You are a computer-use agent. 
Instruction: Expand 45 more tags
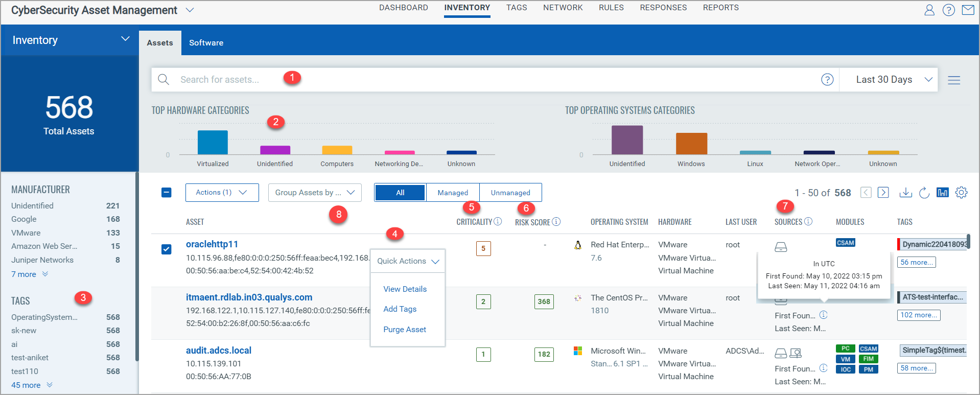click(x=32, y=385)
